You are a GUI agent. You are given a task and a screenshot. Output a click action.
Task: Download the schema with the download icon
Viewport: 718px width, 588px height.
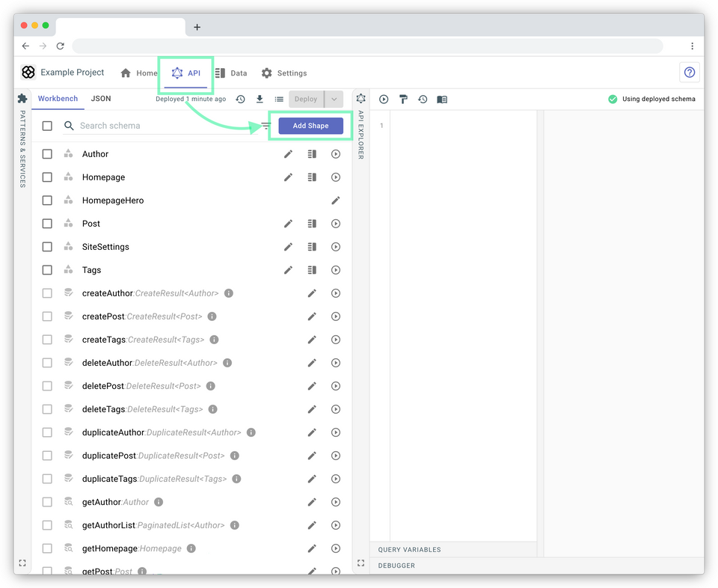[260, 99]
